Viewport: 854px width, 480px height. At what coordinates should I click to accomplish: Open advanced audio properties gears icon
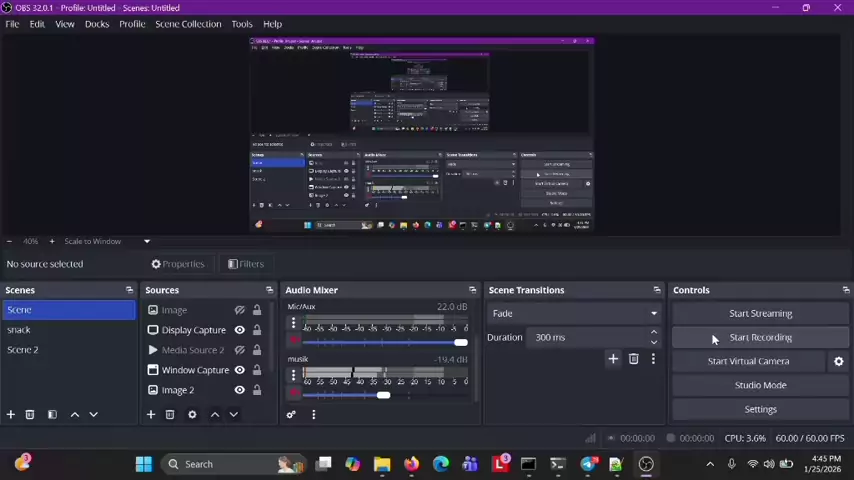pos(291,414)
